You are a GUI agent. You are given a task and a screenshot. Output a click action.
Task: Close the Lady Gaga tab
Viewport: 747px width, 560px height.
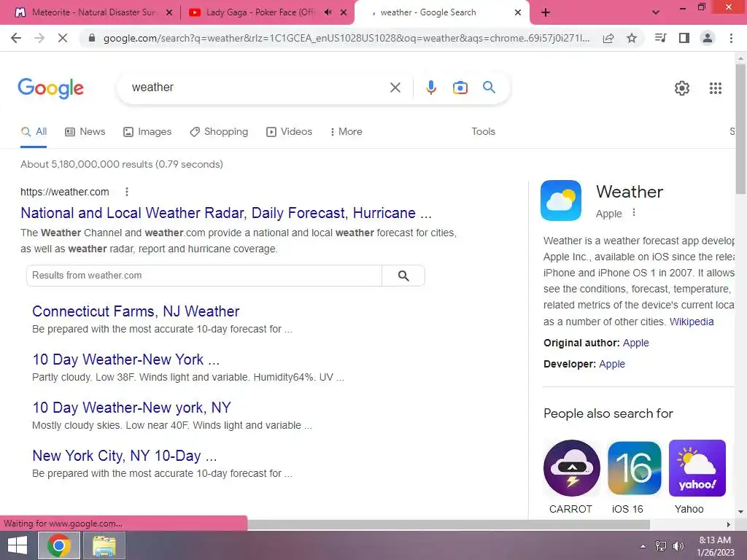coord(344,13)
